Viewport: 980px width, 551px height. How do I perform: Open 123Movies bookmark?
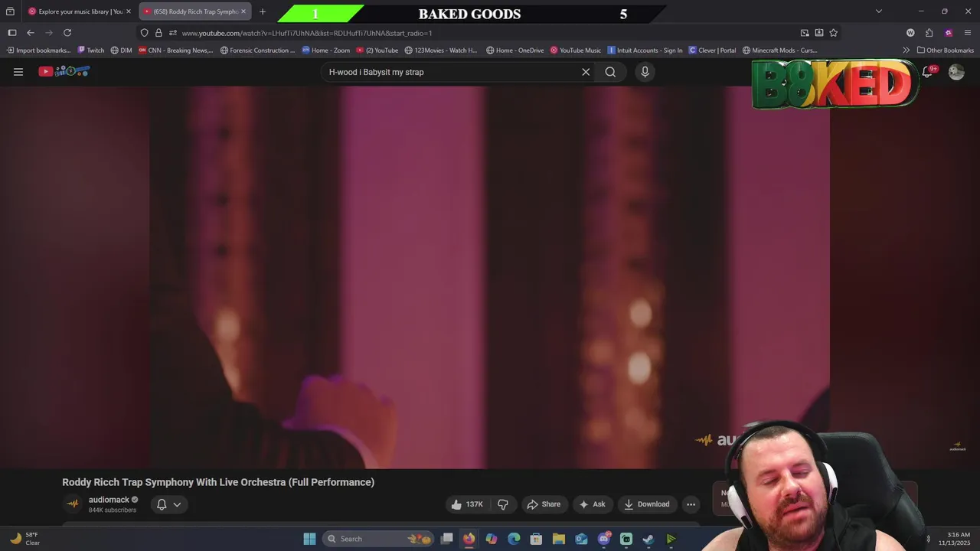pyautogui.click(x=441, y=51)
